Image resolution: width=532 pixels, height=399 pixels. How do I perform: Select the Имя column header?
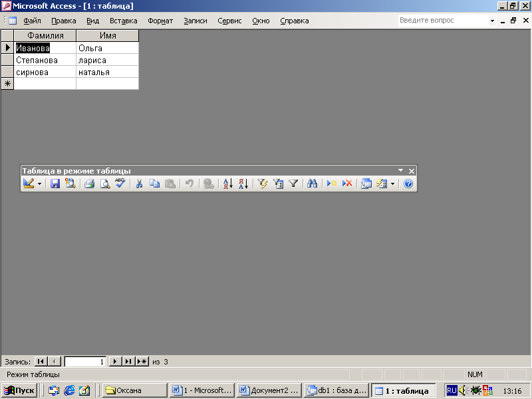point(108,36)
